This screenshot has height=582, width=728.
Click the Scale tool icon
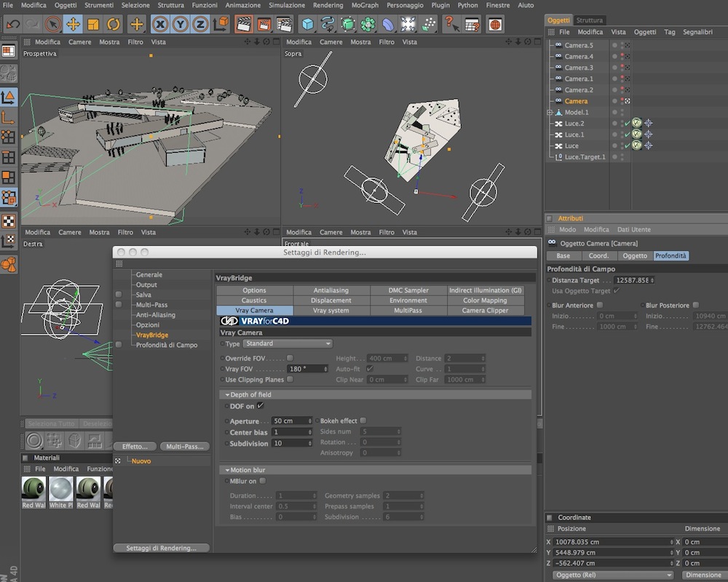click(93, 24)
